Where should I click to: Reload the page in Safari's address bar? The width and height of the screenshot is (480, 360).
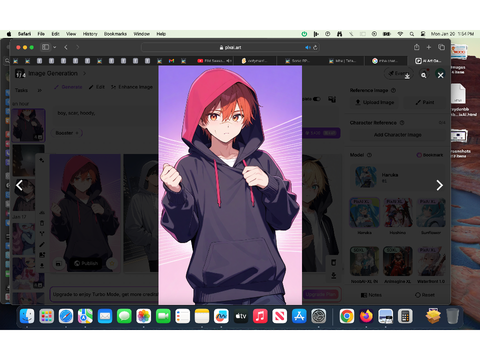click(x=315, y=47)
